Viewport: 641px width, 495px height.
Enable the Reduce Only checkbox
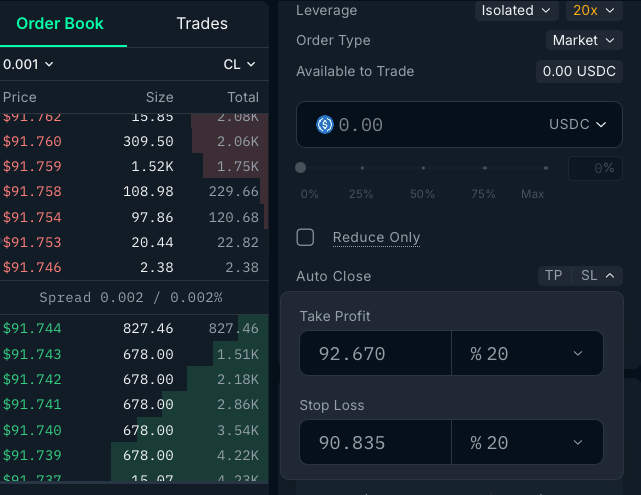point(305,237)
